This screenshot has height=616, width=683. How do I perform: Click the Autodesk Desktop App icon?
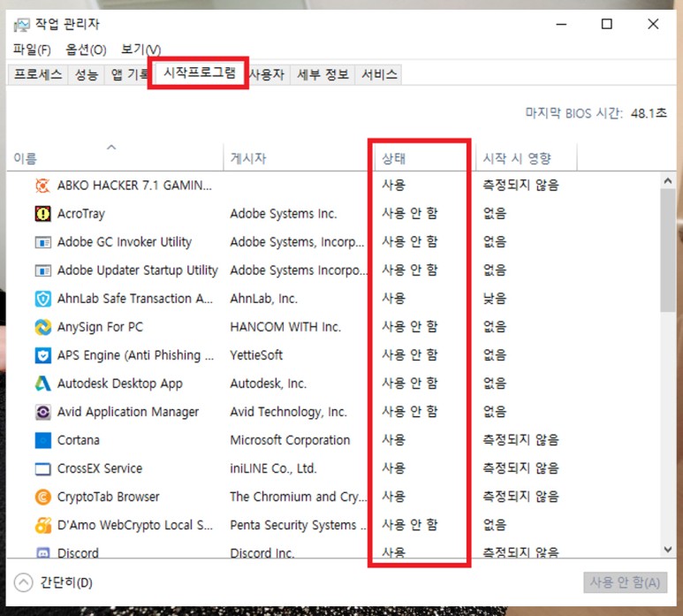(x=42, y=384)
